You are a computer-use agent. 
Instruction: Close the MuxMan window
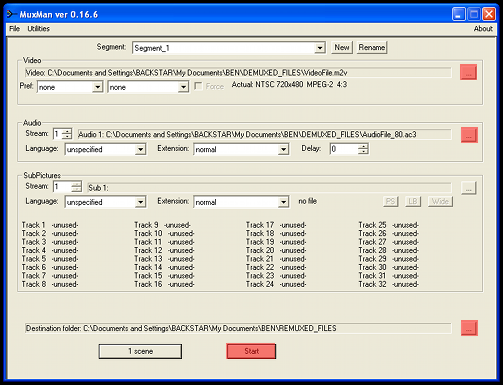click(489, 14)
